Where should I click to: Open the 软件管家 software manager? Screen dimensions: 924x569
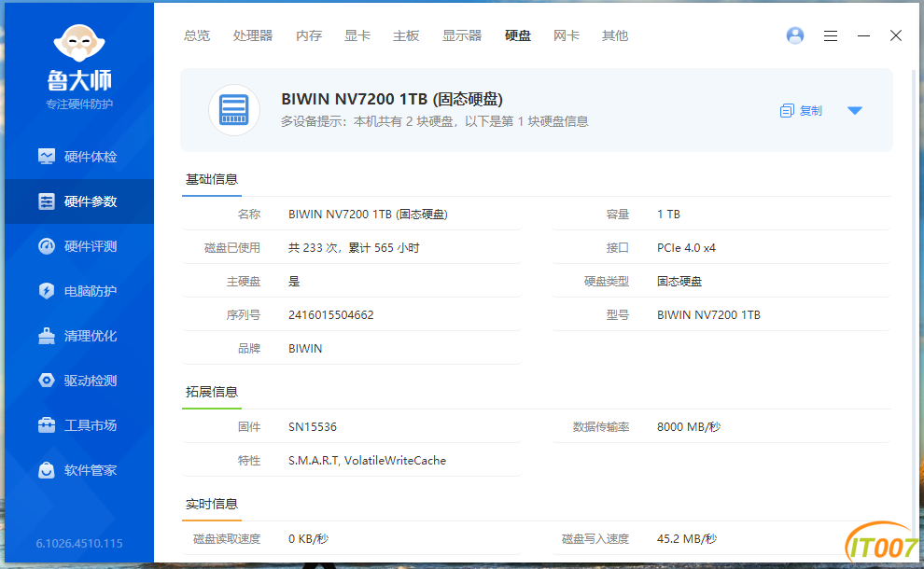[x=78, y=469]
